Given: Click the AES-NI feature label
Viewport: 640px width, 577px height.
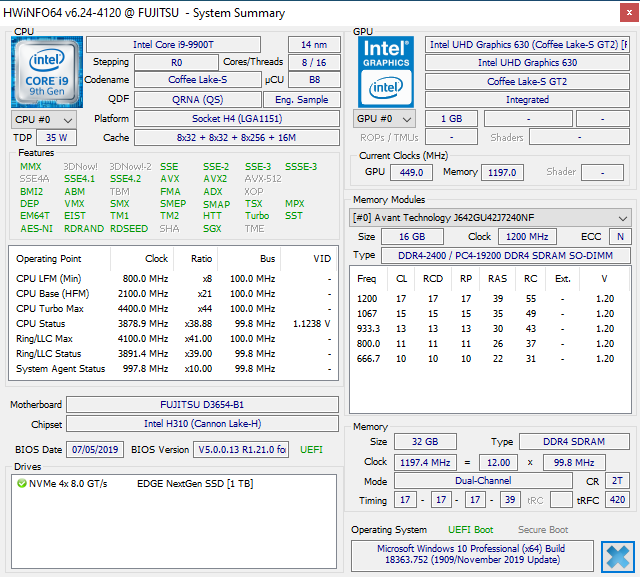Looking at the screenshot, I should coord(36,229).
